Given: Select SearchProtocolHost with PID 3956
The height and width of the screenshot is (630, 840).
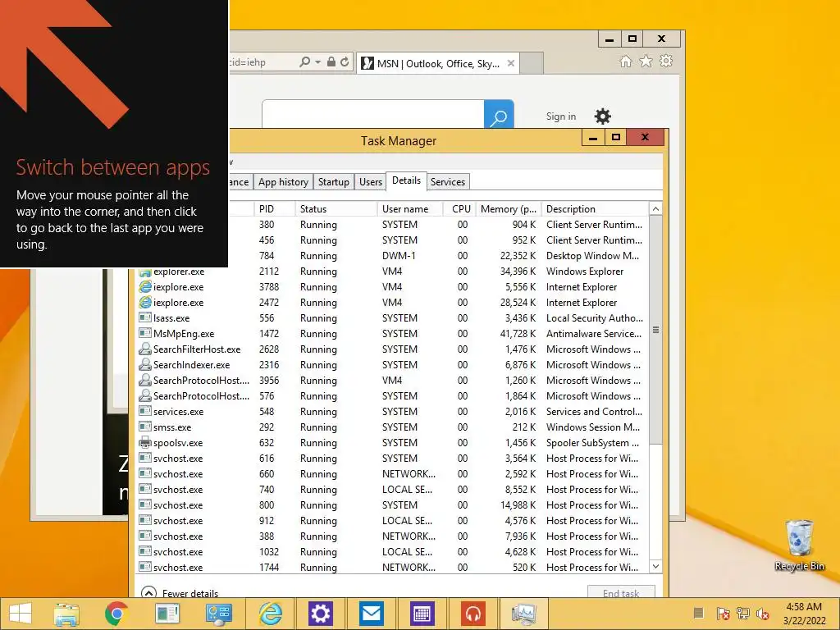Looking at the screenshot, I should [392, 381].
